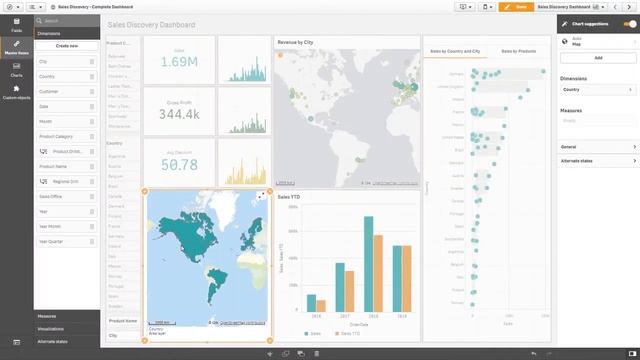Click the Product Drill drill-down icon
Screen dimensions: 640x360
(43, 151)
